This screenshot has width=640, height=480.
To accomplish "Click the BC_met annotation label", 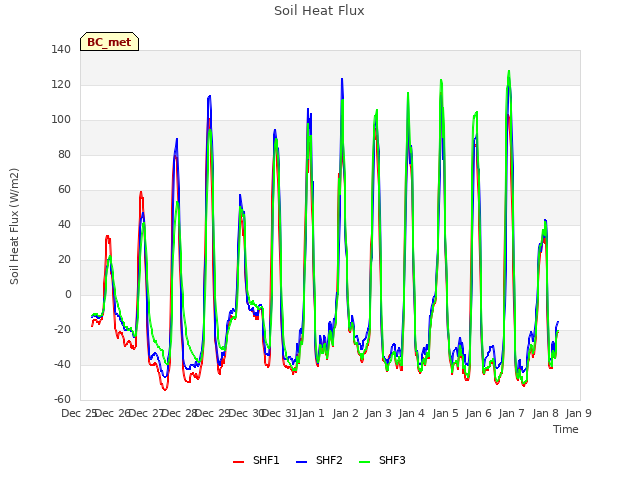I will point(109,42).
